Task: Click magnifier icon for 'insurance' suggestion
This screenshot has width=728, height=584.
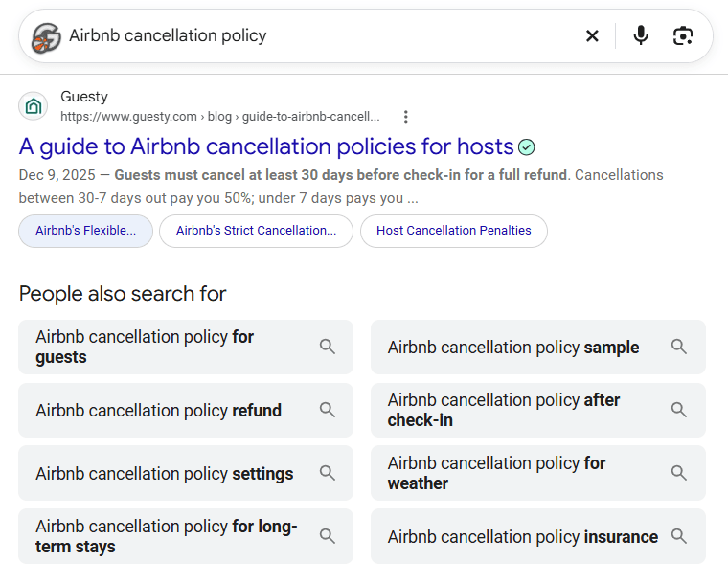Action: tap(679, 536)
